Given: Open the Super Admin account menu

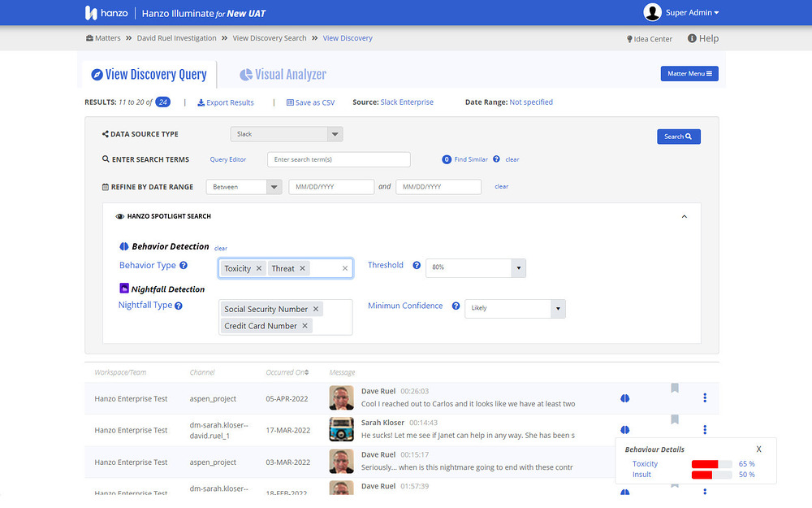Looking at the screenshot, I should coord(693,13).
